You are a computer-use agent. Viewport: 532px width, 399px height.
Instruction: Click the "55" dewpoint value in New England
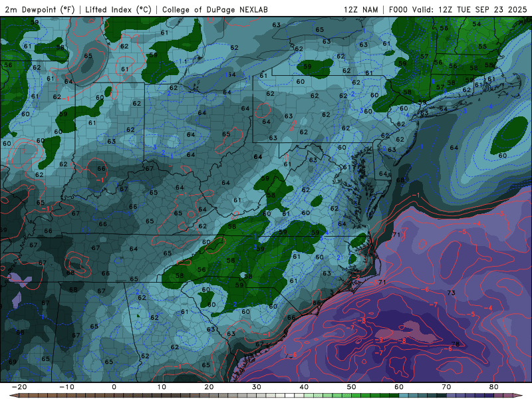[x=483, y=46]
